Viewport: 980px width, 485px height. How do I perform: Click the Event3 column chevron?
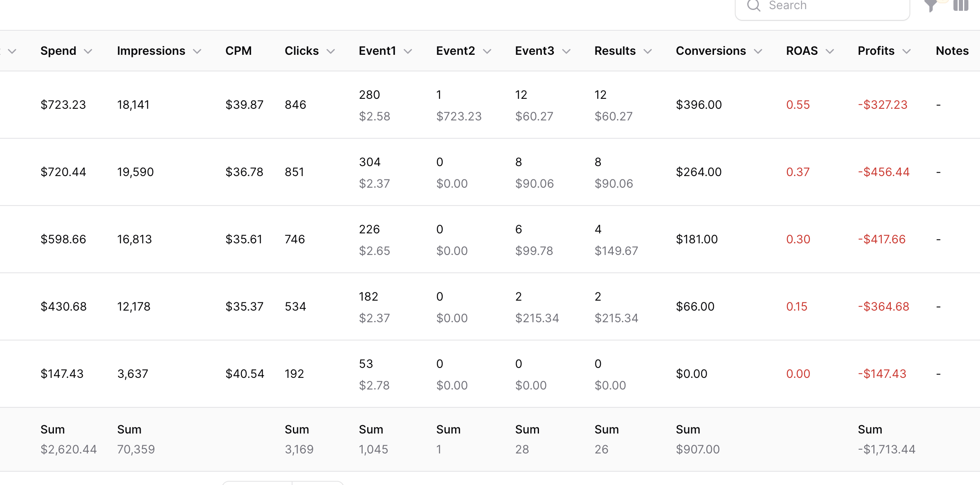566,51
